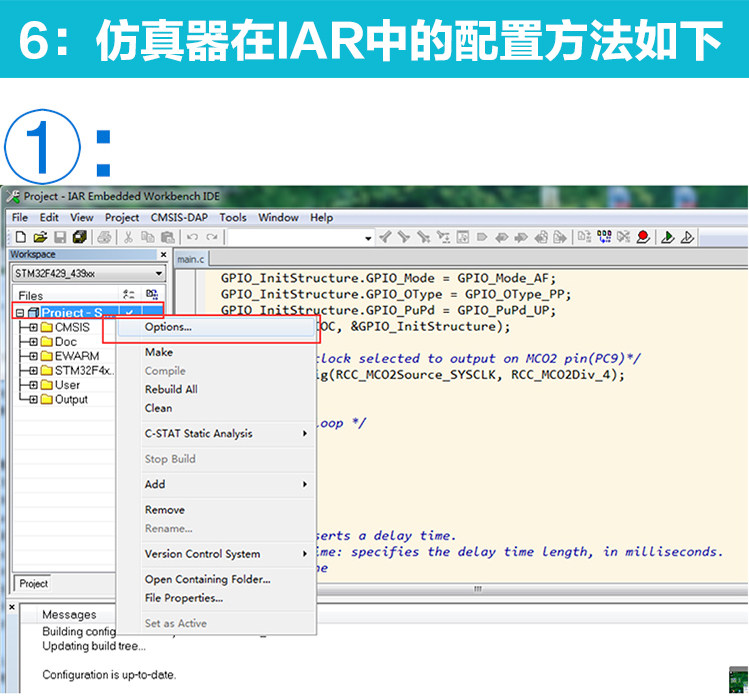
Task: Choose Remove in the context menu
Action: point(216,510)
